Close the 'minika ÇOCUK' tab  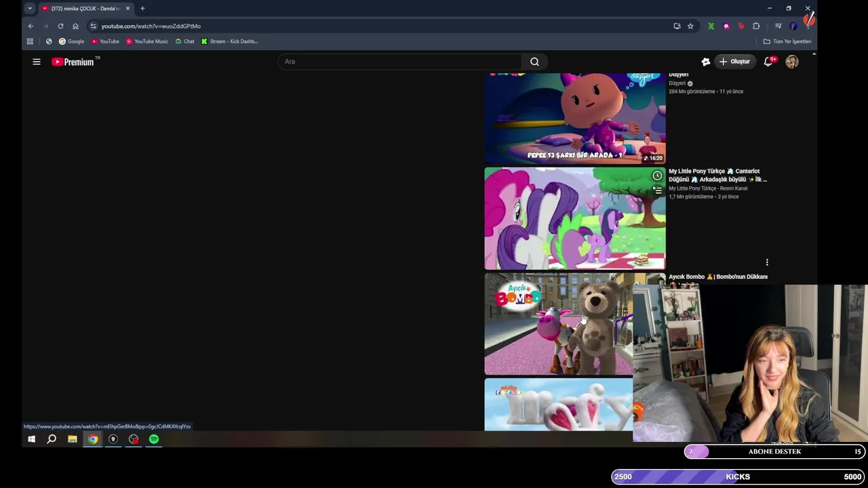coord(127,8)
